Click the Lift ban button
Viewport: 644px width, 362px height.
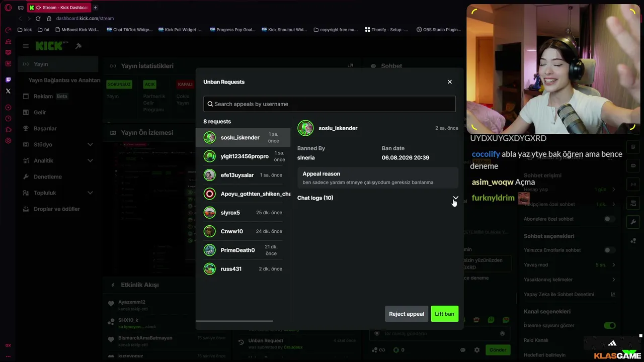point(444,314)
